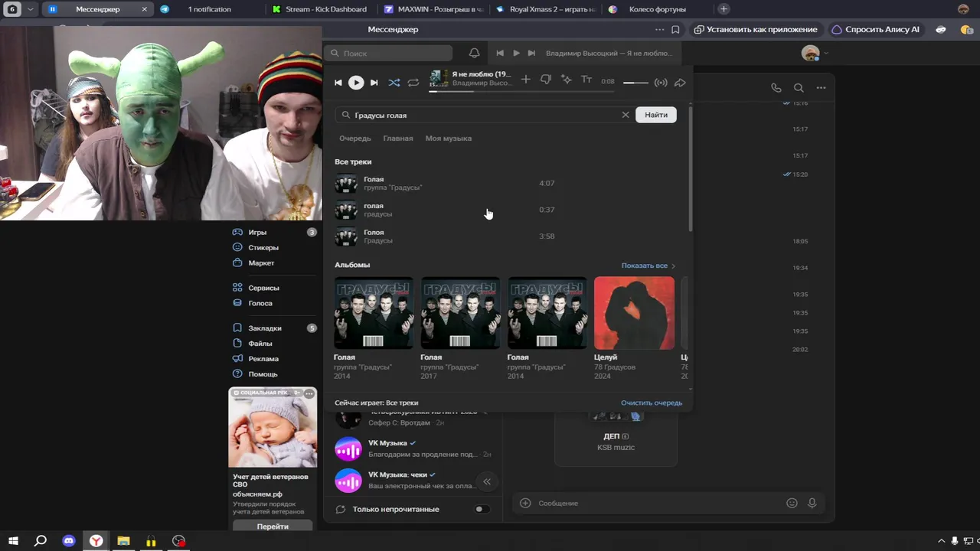Screen dimensions: 980x551
Task: Click 'Спросить Алису AI' button
Action: click(x=876, y=30)
